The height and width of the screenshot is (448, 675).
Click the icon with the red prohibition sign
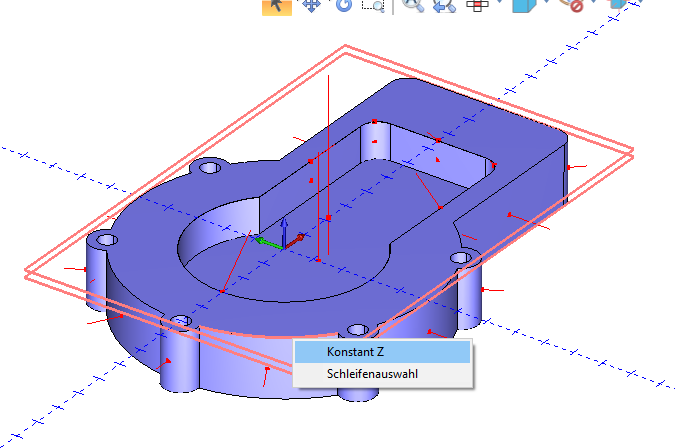571,5
